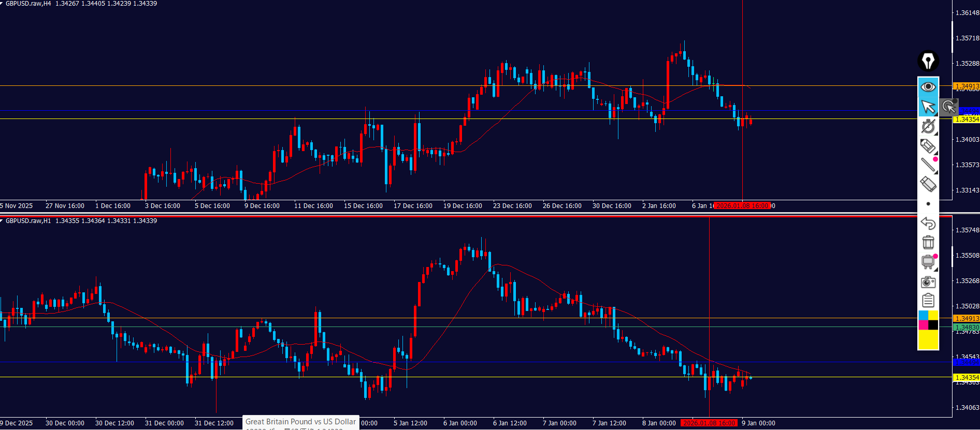Click the undo arrow icon

coord(928,224)
